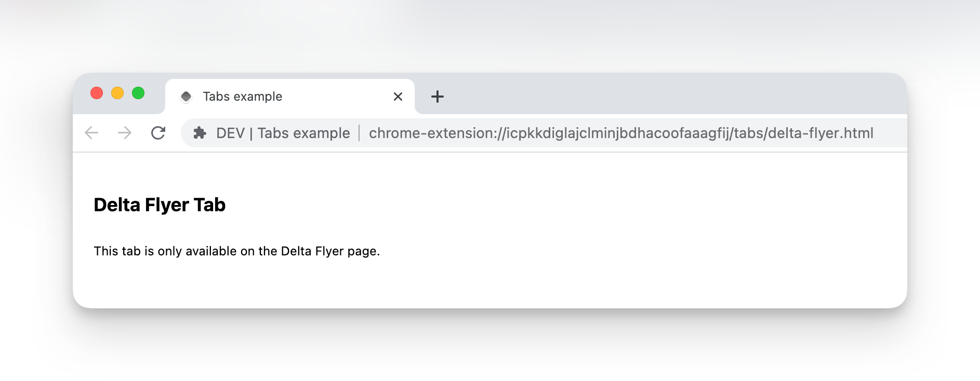Maximize the window with green button

[138, 93]
